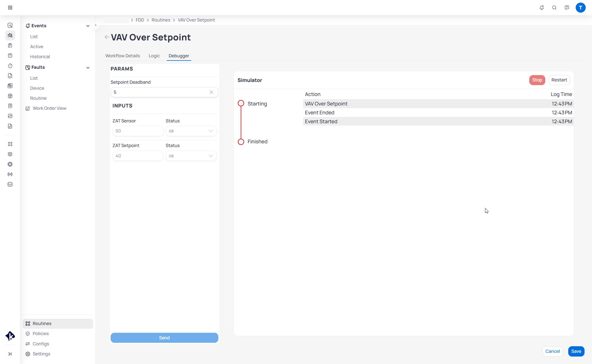Select the FDD analytics search icon in rail
592x364 pixels.
[10, 35]
